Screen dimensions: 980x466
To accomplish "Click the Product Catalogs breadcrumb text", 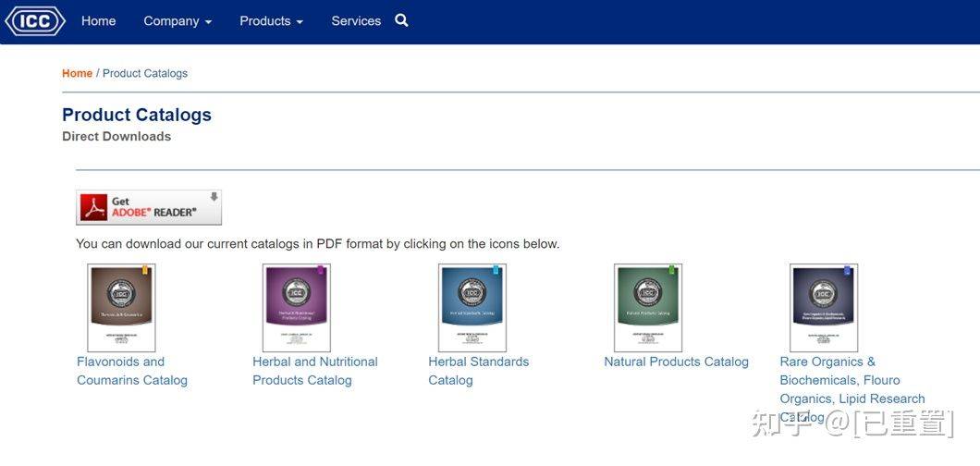I will pyautogui.click(x=145, y=73).
